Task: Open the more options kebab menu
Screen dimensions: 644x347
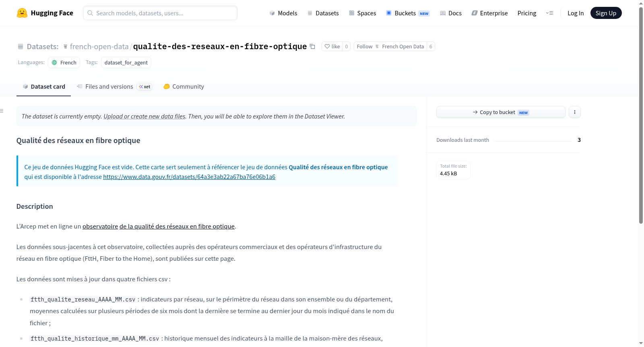Action: 575,112
